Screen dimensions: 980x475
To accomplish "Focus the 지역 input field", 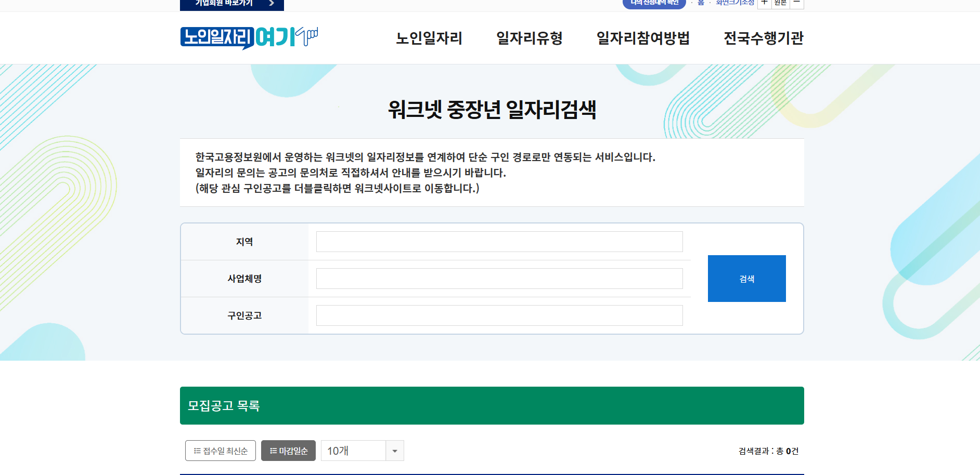I will [499, 242].
